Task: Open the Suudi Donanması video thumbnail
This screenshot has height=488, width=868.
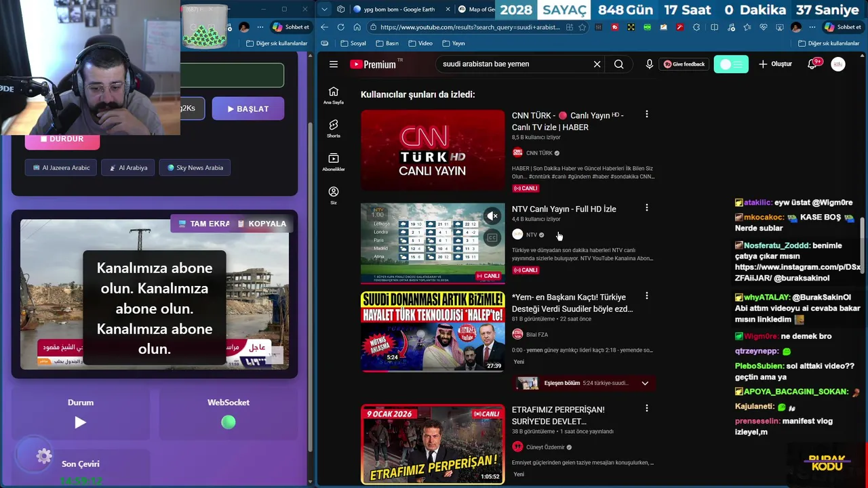Action: [433, 331]
